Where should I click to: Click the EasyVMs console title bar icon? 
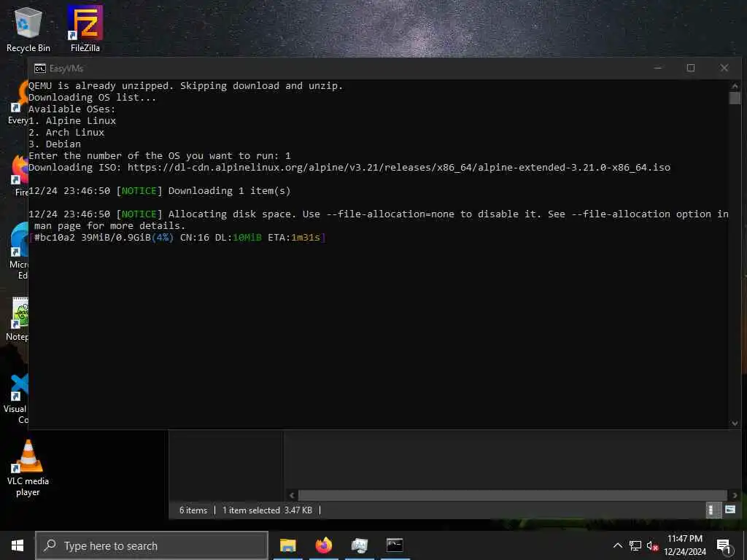pos(40,69)
